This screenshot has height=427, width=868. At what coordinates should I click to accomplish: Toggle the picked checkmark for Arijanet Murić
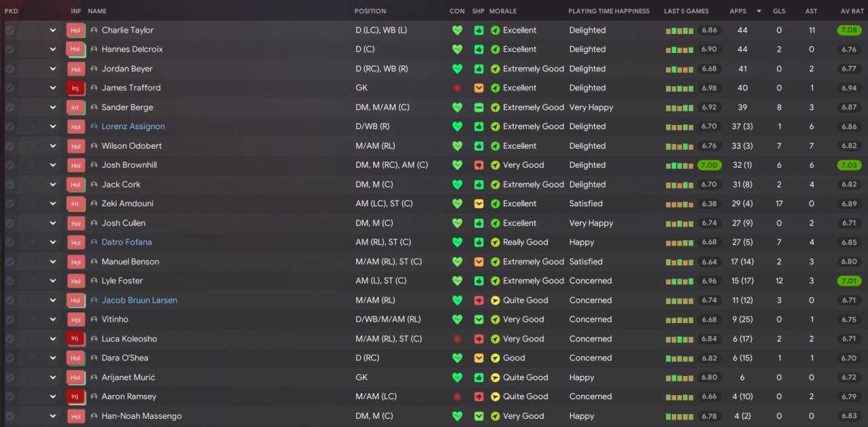9,377
